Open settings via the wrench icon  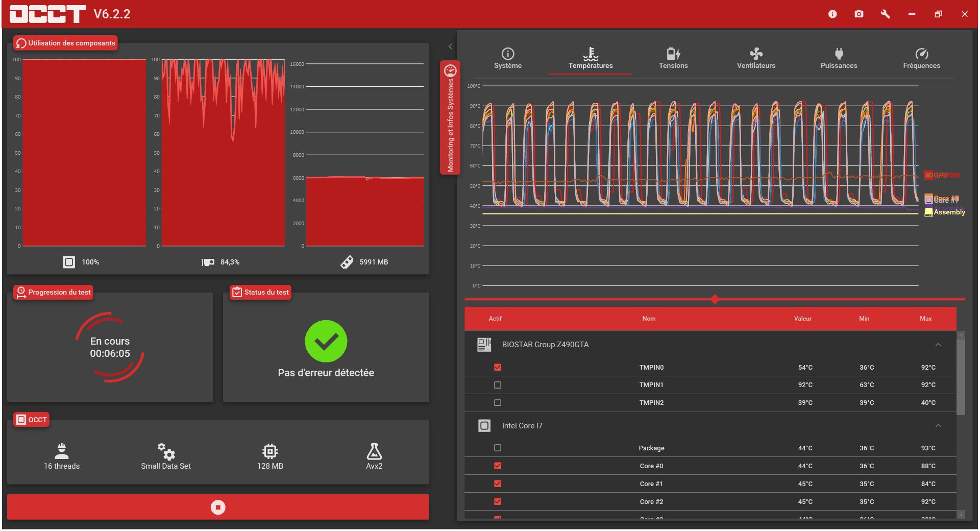click(886, 14)
